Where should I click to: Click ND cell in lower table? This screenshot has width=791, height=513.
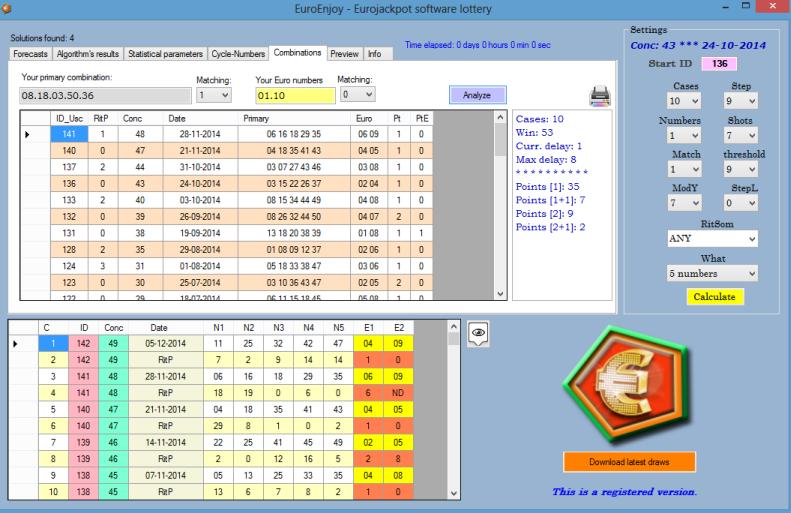[398, 393]
